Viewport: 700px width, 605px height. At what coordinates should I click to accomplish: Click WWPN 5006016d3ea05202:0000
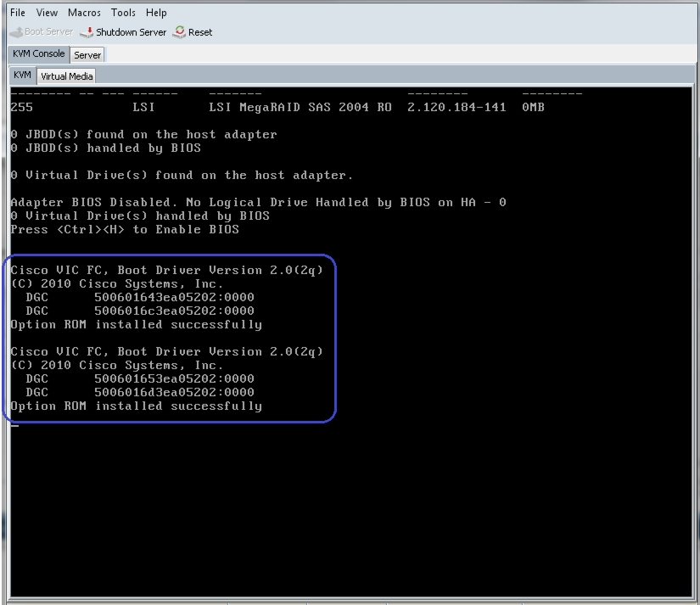pyautogui.click(x=174, y=392)
